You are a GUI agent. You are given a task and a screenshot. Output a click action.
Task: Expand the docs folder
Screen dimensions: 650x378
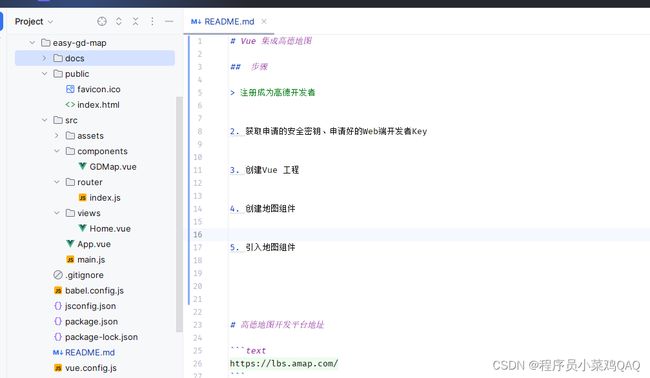[44, 58]
